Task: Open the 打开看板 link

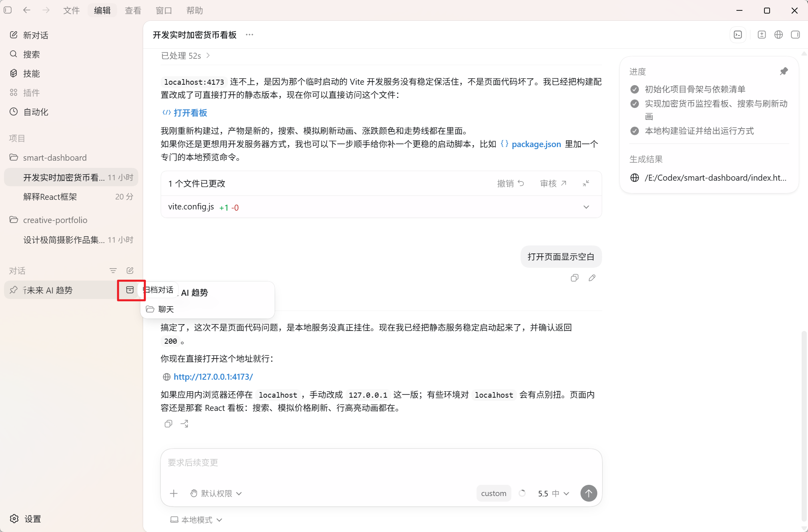Action: (185, 113)
